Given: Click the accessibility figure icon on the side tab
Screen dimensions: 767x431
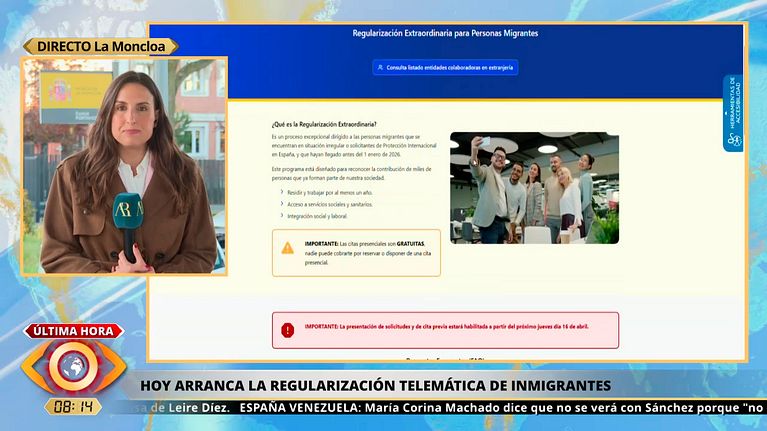Looking at the screenshot, I should (x=734, y=140).
